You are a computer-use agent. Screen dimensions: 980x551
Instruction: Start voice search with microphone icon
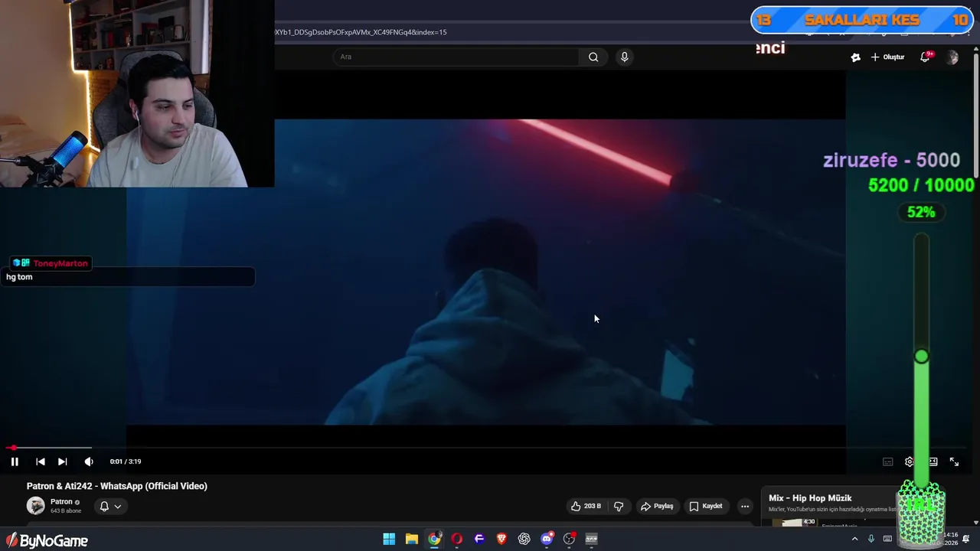625,57
